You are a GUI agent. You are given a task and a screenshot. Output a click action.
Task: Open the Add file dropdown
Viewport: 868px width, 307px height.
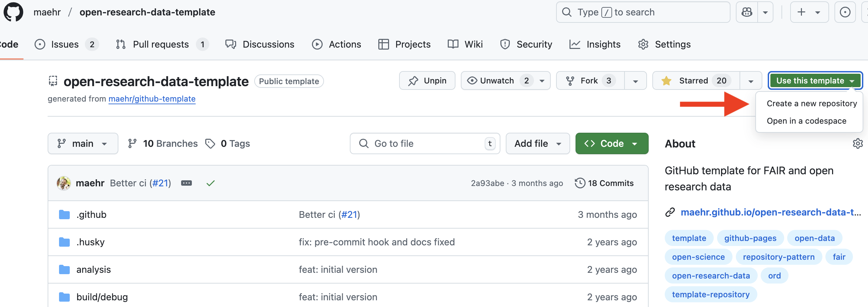pyautogui.click(x=537, y=143)
